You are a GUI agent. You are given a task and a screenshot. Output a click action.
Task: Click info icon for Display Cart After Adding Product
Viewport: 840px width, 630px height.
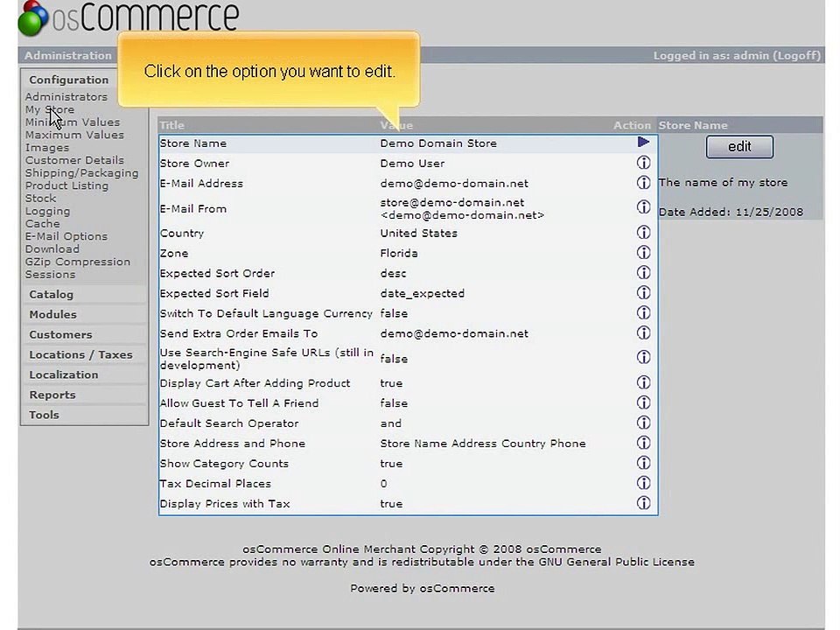click(643, 382)
